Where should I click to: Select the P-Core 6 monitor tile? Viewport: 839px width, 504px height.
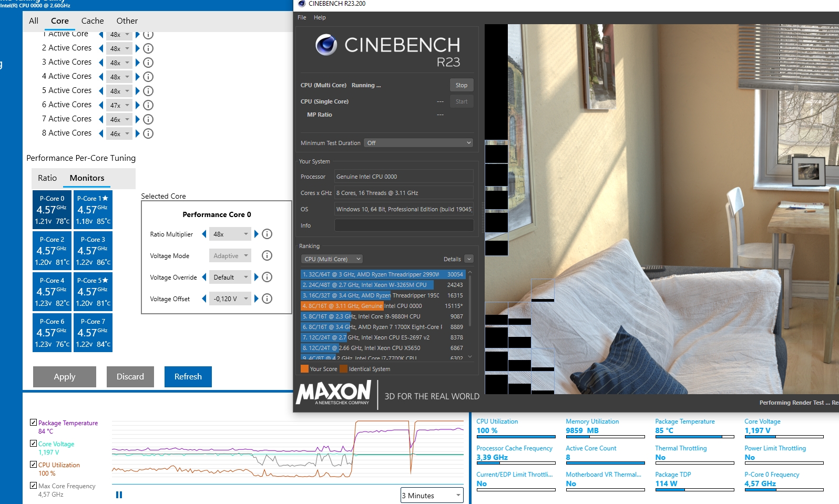pyautogui.click(x=52, y=333)
